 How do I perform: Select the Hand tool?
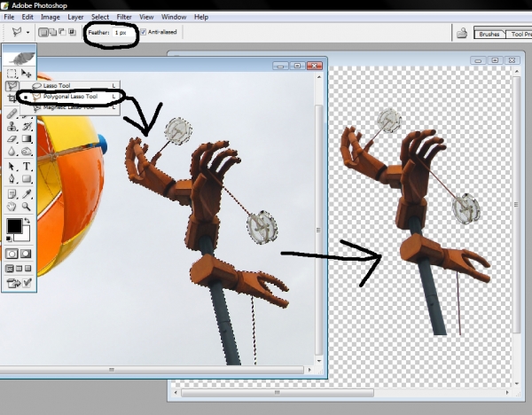pyautogui.click(x=12, y=207)
